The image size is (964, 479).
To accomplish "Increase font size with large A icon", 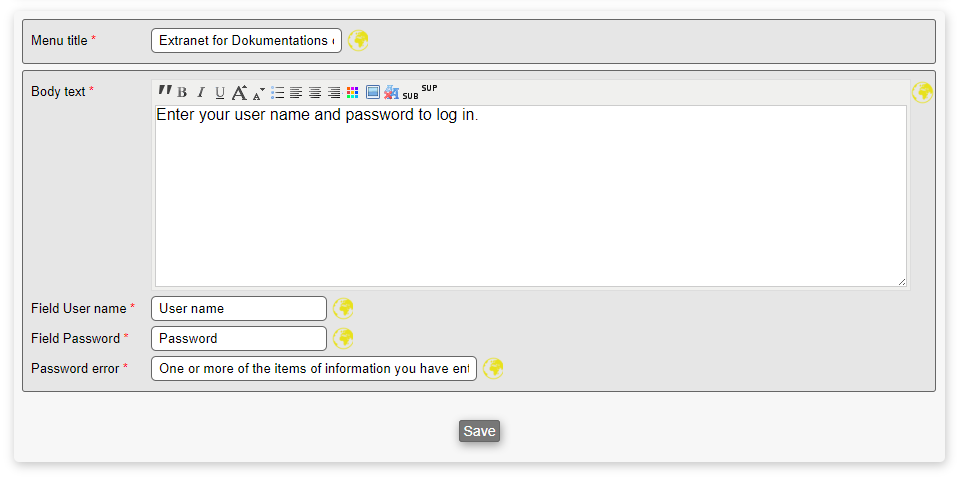I will (x=239, y=93).
